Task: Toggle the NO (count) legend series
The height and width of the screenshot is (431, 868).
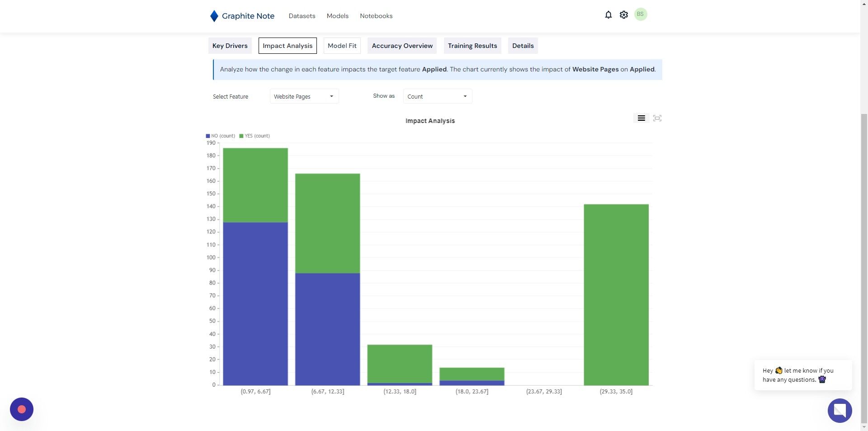Action: (x=221, y=136)
